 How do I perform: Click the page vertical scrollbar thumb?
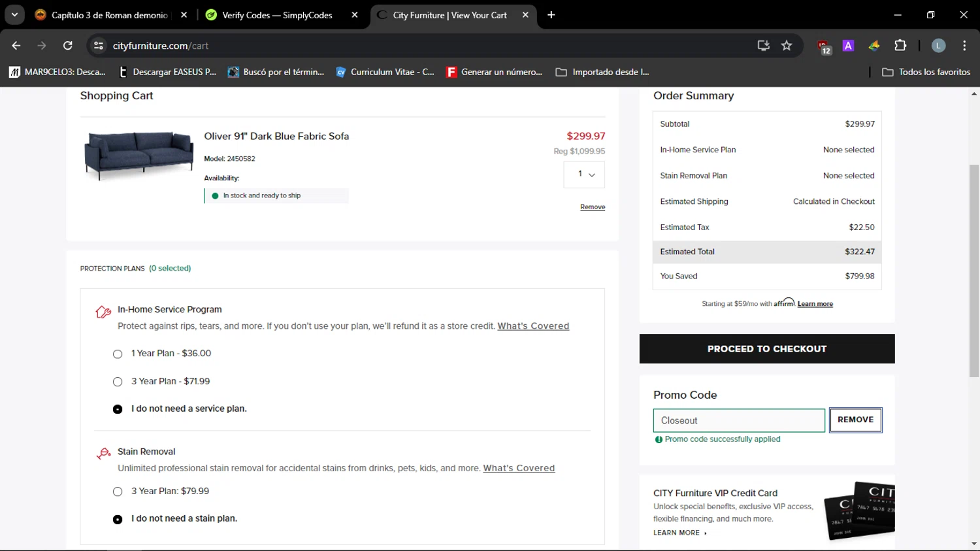click(974, 270)
